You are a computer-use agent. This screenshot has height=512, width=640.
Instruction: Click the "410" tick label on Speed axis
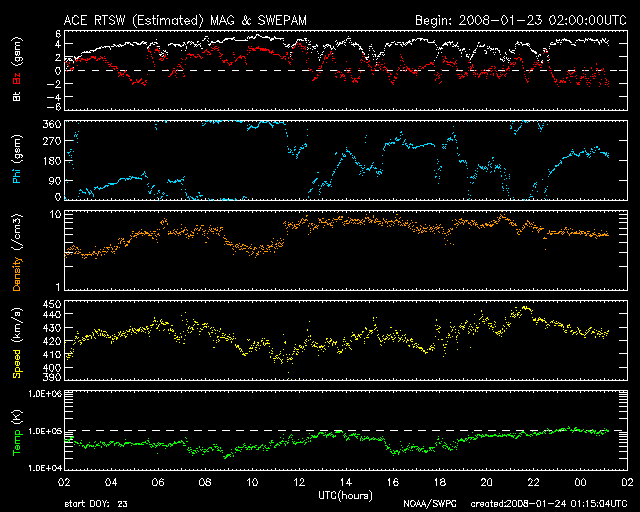coord(51,354)
